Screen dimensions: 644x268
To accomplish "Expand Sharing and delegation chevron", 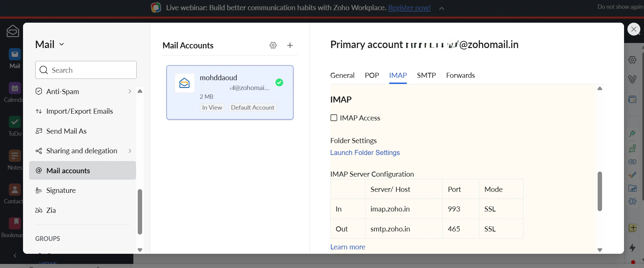I will coord(130,151).
